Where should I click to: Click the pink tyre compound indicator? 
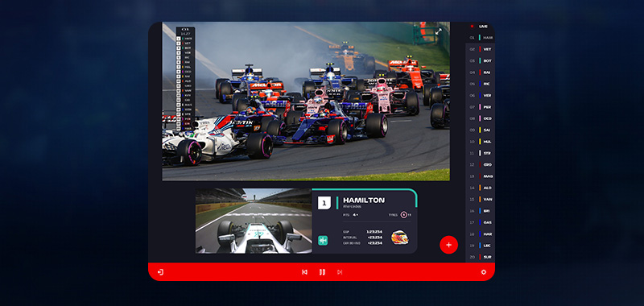click(404, 214)
